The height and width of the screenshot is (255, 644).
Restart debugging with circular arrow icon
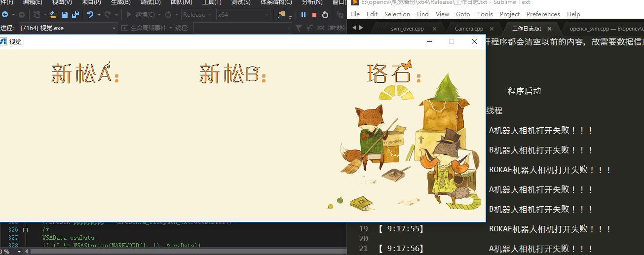click(325, 15)
